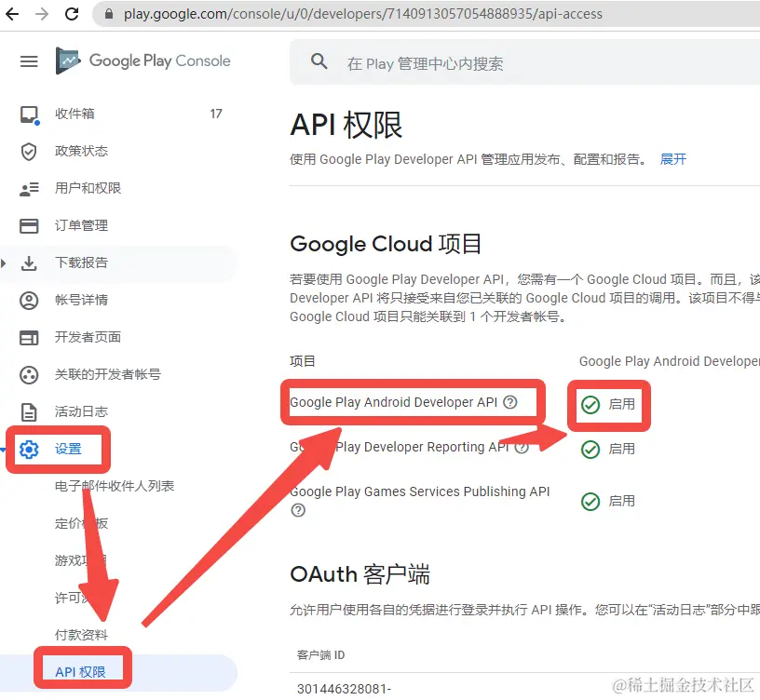This screenshot has width=760, height=700.
Task: Click the Developer Reporting API row label
Action: click(x=400, y=447)
